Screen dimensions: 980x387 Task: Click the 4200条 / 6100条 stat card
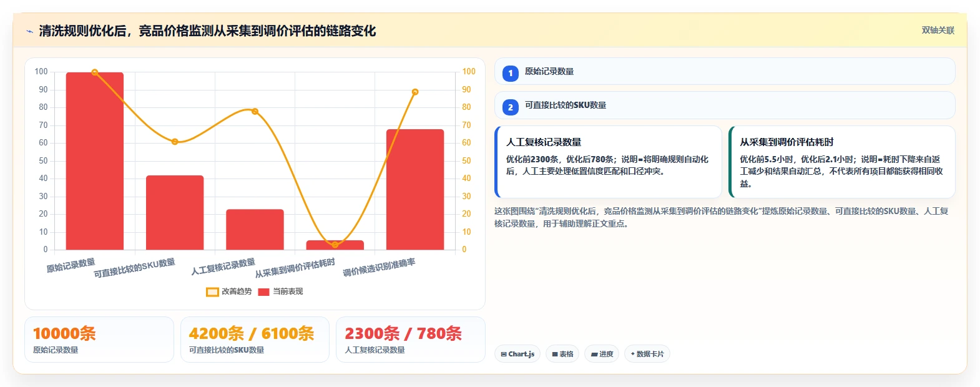[x=255, y=340]
